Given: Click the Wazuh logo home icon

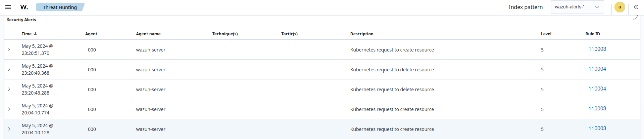Looking at the screenshot, I should tap(24, 7).
